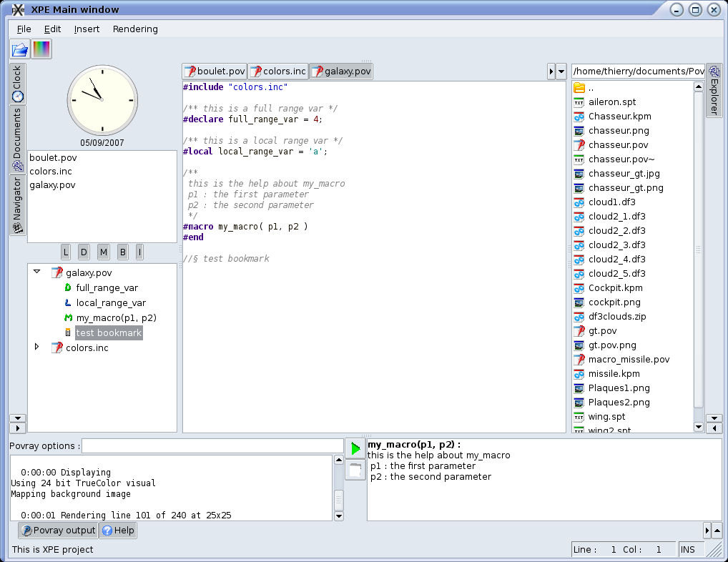This screenshot has width=728, height=562.
Task: Select the wing.spt file icon
Action: point(579,417)
